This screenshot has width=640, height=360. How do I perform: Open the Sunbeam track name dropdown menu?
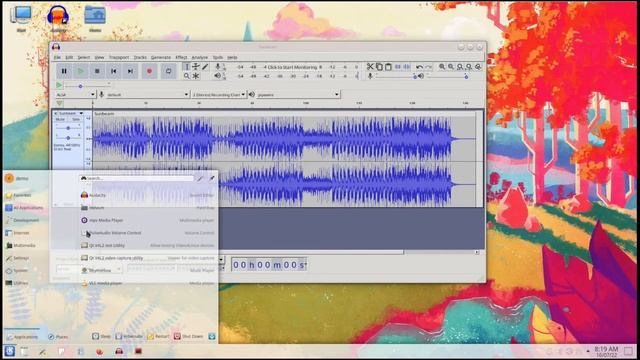[x=70, y=113]
